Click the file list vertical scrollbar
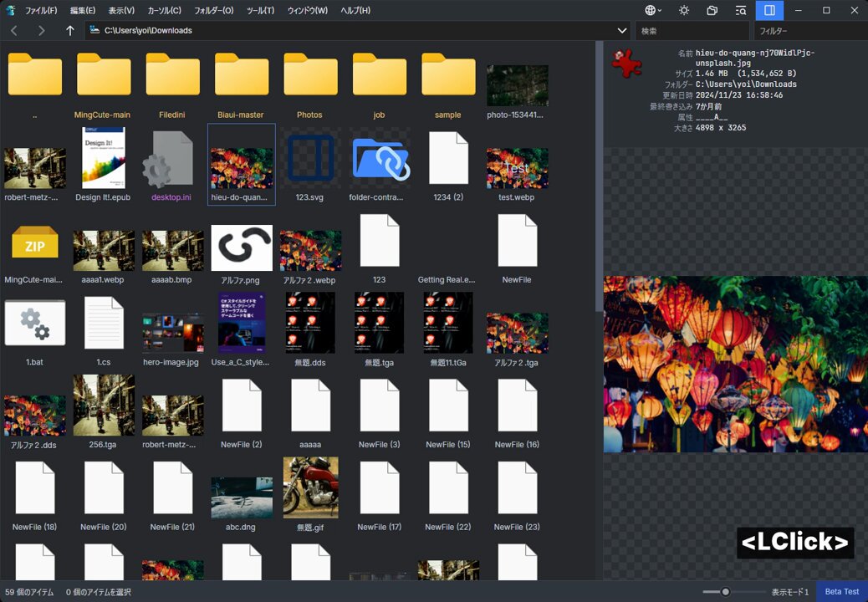868x602 pixels. [599, 176]
